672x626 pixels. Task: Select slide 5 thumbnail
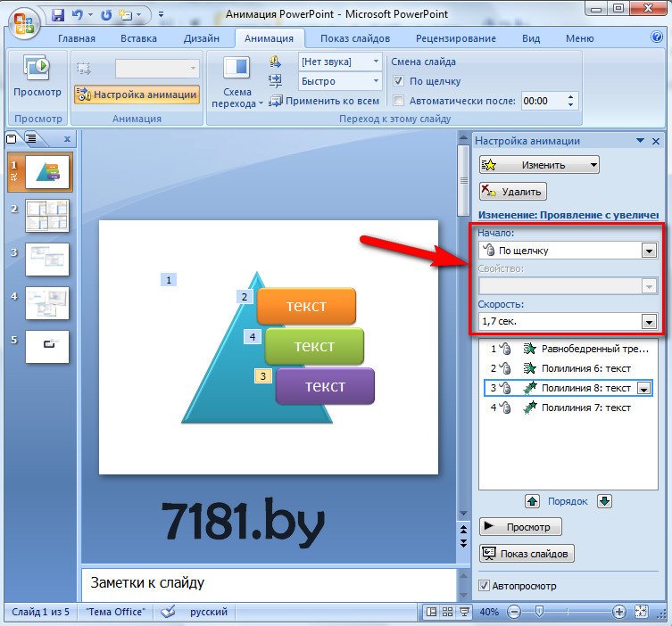[x=47, y=347]
